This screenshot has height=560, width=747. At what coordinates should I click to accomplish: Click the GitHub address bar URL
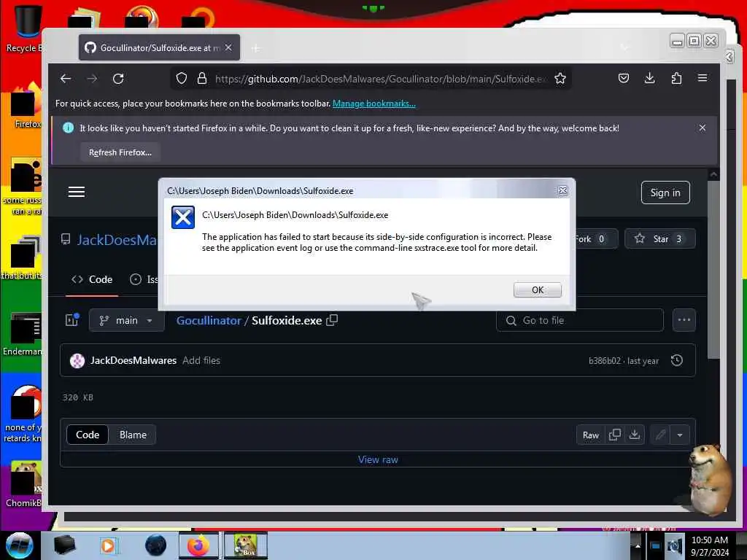click(380, 79)
